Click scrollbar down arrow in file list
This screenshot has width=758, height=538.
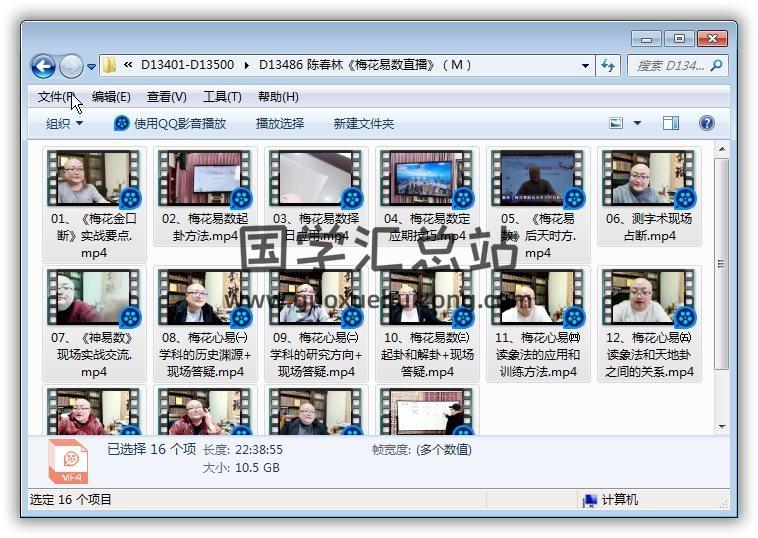(x=721, y=427)
